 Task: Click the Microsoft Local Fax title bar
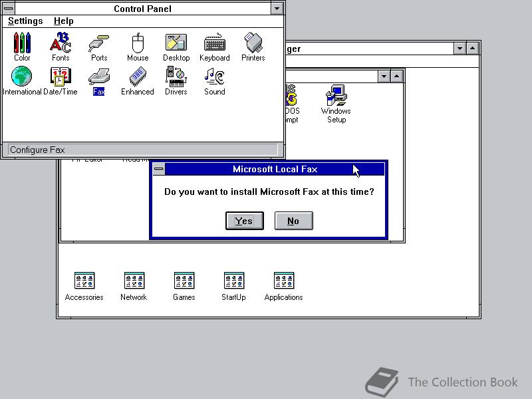tap(275, 169)
